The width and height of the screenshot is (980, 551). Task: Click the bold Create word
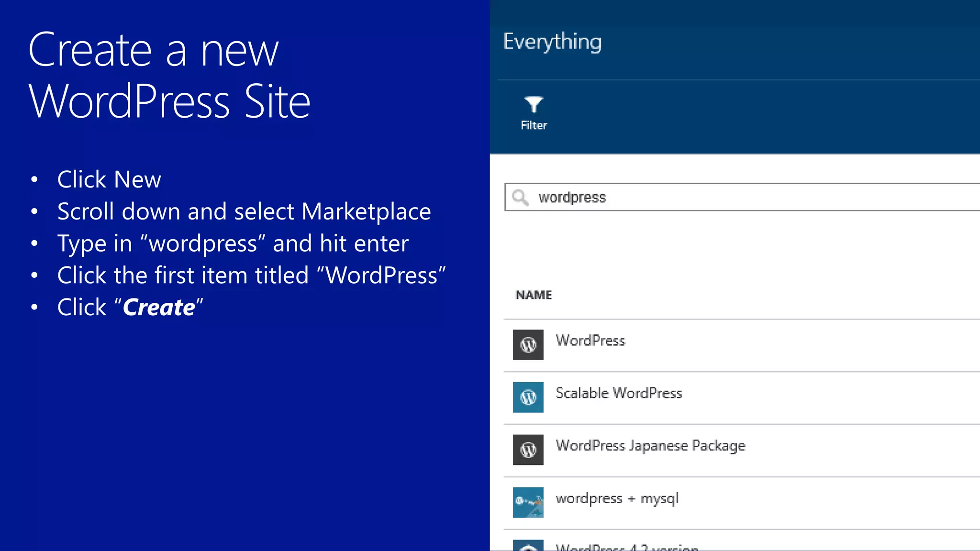point(159,307)
